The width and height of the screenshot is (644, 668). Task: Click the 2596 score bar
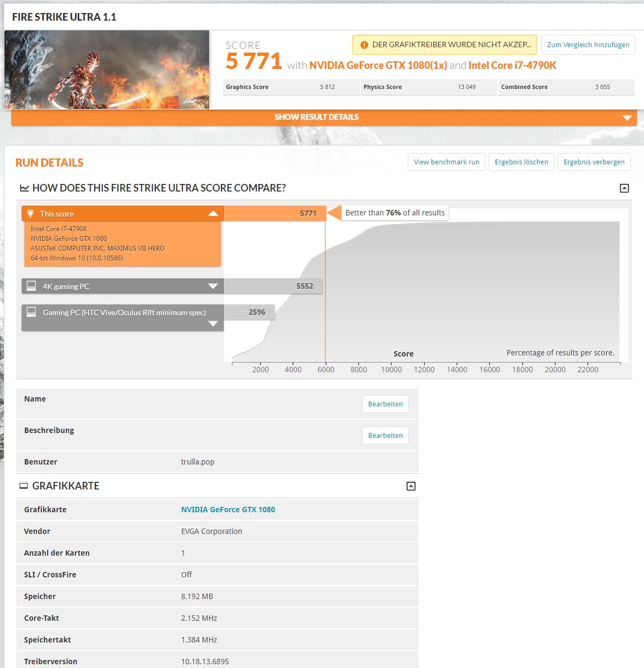249,312
